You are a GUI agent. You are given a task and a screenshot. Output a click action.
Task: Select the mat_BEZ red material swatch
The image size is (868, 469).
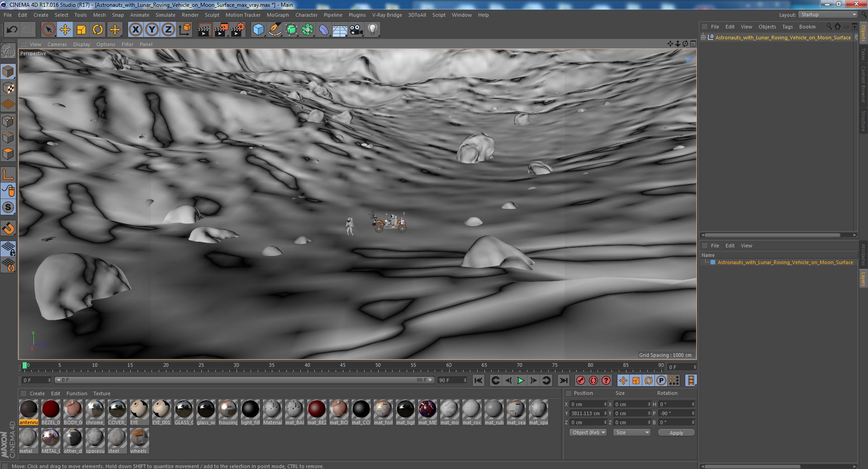pos(317,412)
